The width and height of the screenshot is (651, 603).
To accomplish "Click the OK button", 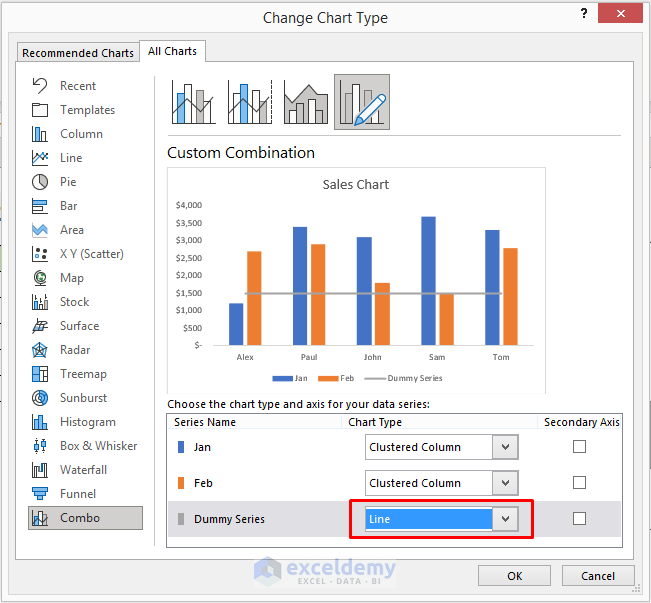I will pyautogui.click(x=514, y=576).
